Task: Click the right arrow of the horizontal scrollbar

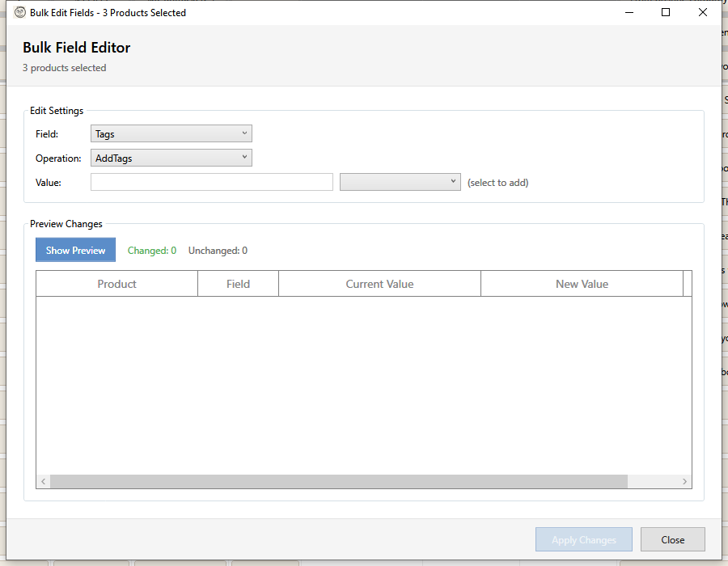Action: [685, 481]
